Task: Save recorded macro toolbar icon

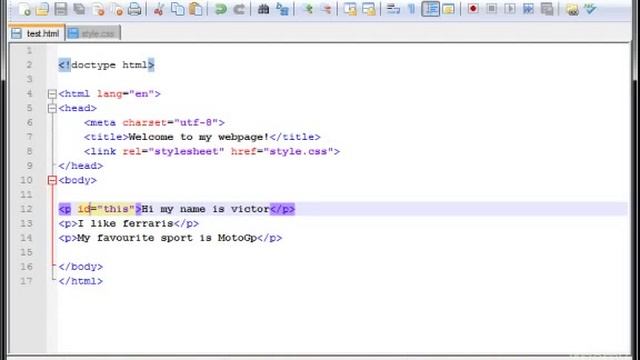Action: 547,9
